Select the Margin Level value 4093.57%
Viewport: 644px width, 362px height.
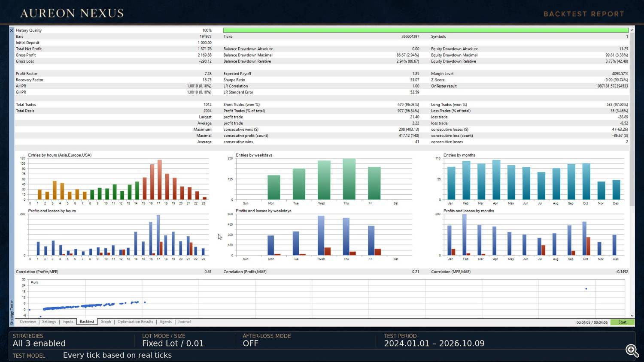[620, 74]
